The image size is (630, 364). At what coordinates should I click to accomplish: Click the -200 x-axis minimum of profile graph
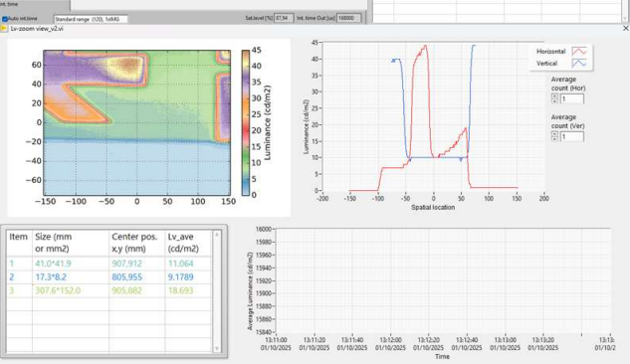tap(322, 198)
